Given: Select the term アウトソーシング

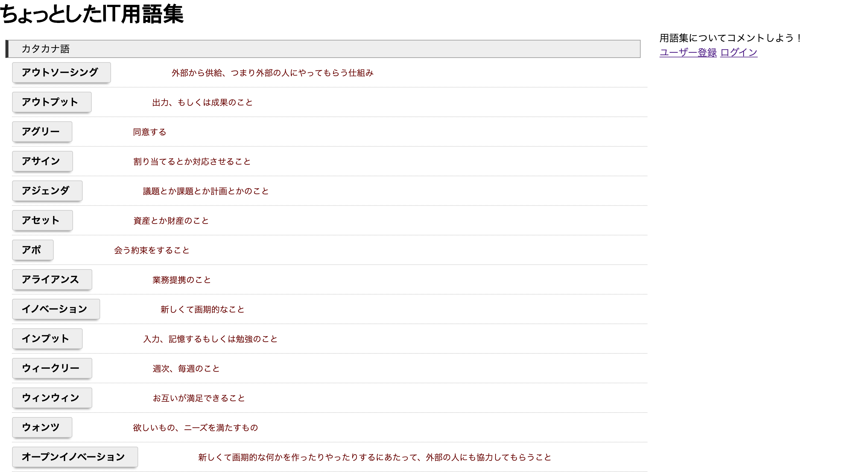Looking at the screenshot, I should (61, 72).
